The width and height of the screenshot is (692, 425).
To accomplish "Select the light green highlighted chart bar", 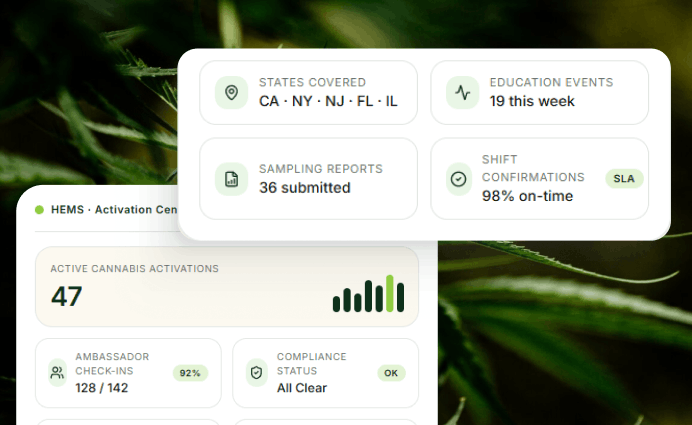I will coord(390,293).
